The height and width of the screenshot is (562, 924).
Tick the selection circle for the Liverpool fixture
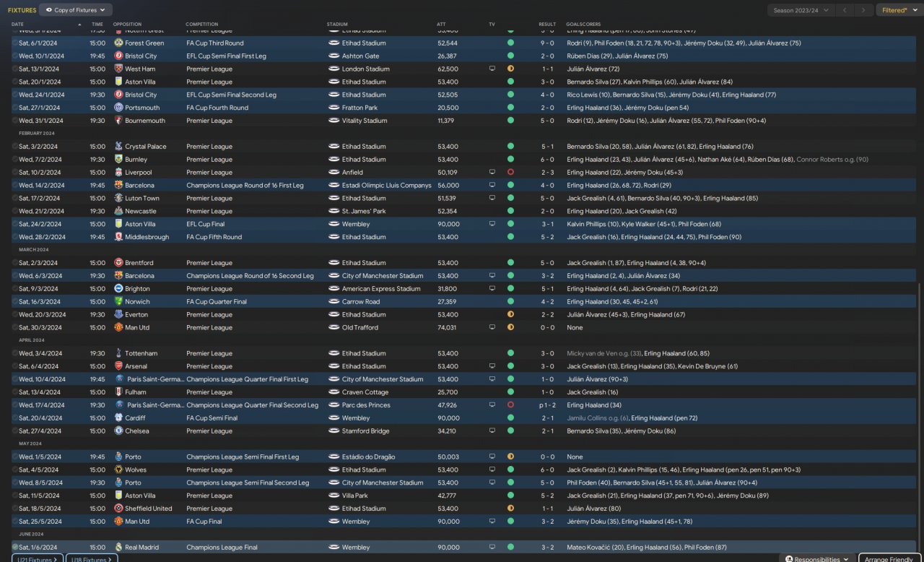15,173
